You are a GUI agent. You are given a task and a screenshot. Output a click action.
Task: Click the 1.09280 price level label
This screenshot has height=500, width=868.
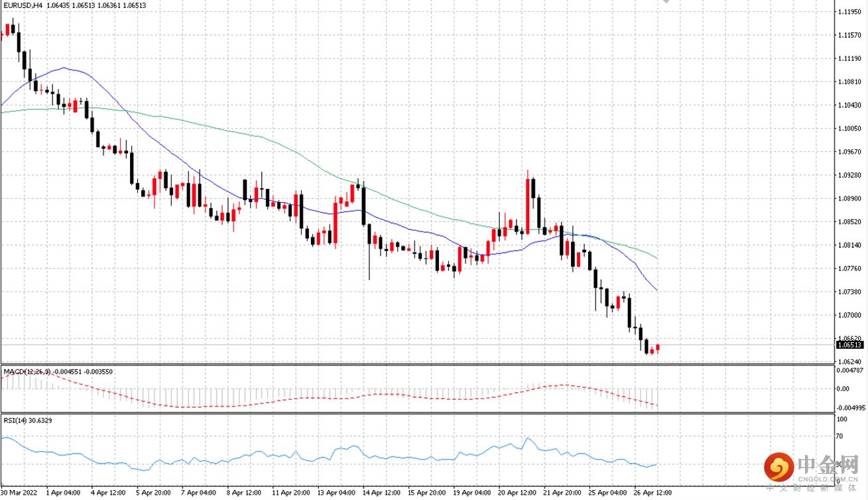849,176
